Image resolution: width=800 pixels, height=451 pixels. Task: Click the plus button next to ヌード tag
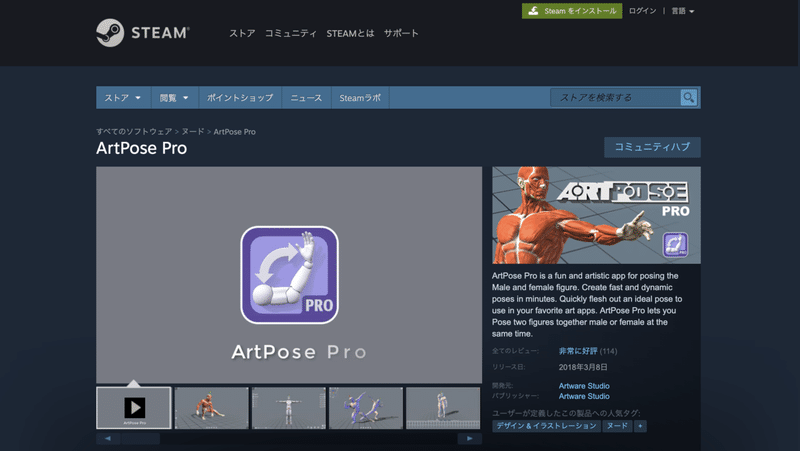pyautogui.click(x=640, y=426)
